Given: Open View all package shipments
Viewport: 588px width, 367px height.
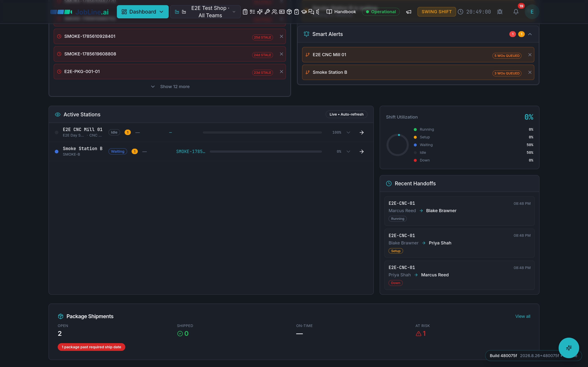Looking at the screenshot, I should click(523, 316).
